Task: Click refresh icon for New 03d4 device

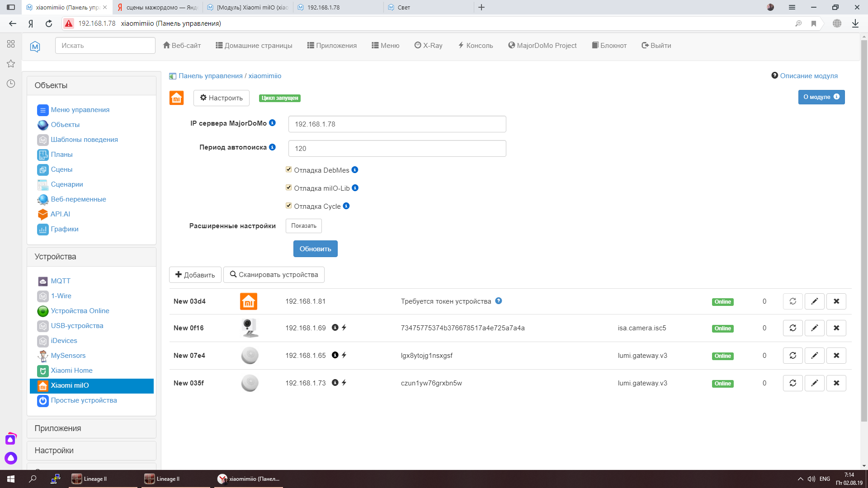Action: (x=793, y=301)
